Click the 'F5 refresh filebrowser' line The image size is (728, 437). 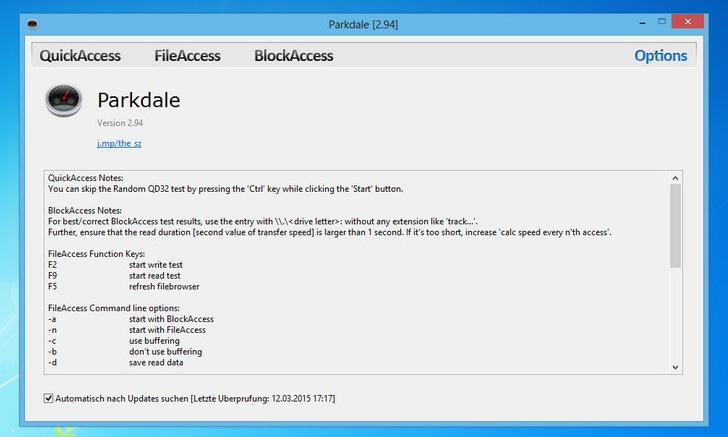124,287
